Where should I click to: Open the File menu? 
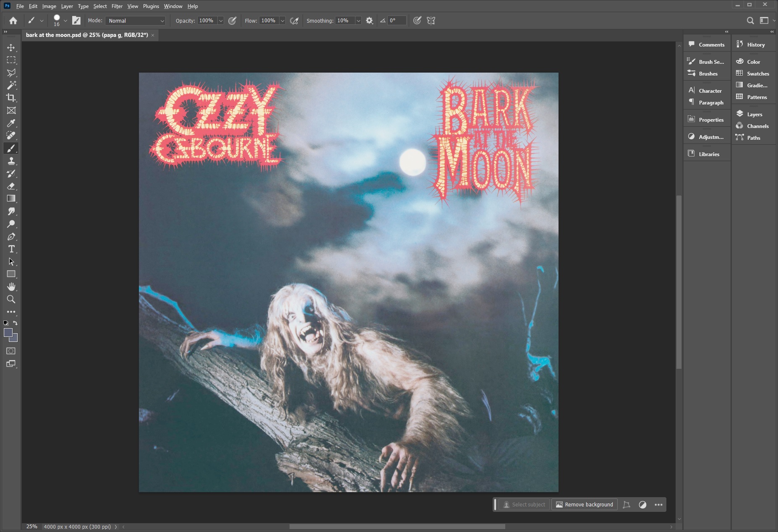pos(20,6)
